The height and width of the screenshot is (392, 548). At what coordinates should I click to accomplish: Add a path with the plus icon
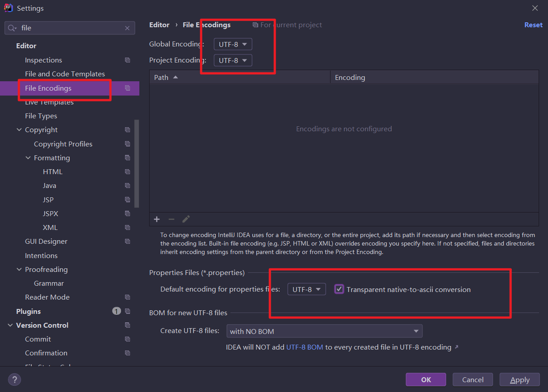(x=157, y=219)
